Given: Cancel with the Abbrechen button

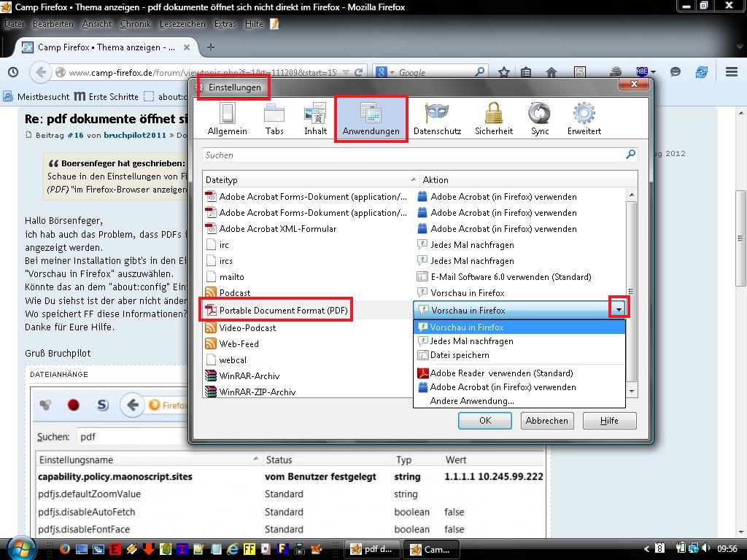Looking at the screenshot, I should [546, 421].
